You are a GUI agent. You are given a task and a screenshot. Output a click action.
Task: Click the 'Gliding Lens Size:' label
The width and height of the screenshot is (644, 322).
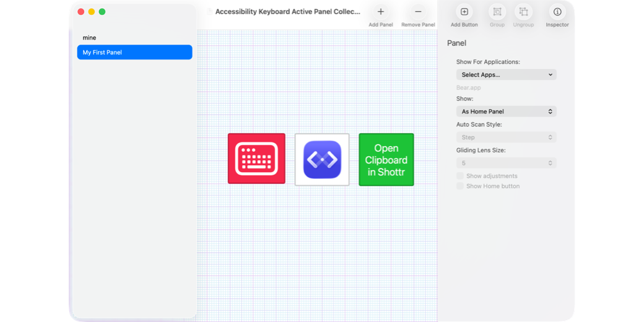[x=481, y=150]
